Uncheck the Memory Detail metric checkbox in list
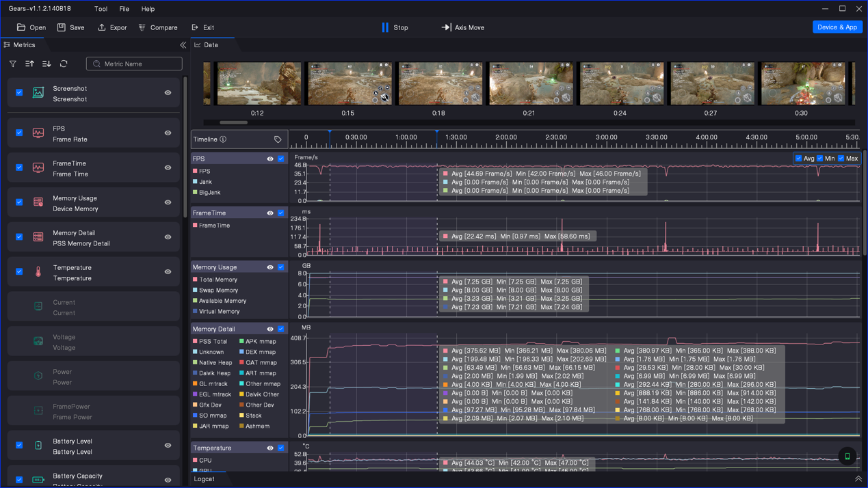Screen dimensions: 868x488 (x=19, y=237)
